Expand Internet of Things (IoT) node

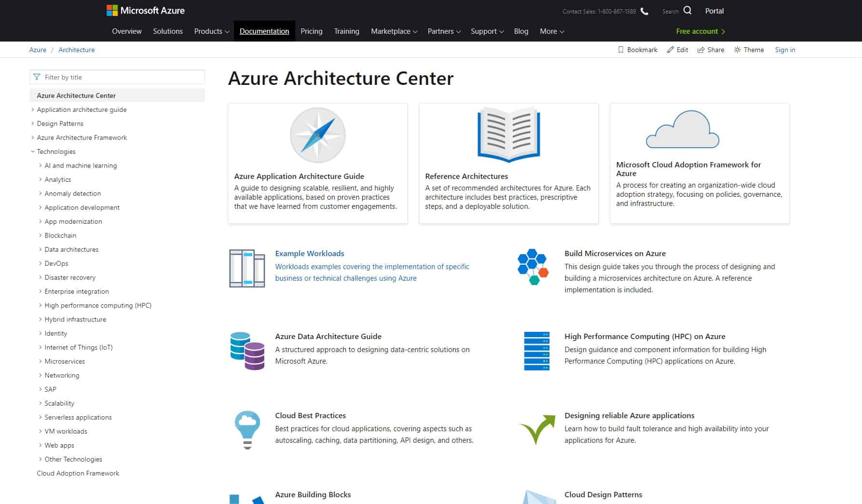click(41, 347)
